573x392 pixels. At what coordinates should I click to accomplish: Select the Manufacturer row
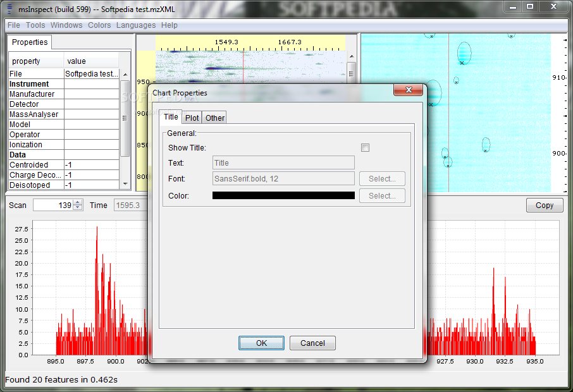point(64,94)
